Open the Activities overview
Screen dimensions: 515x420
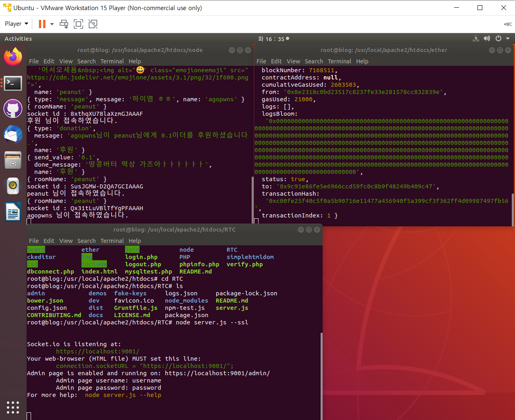(x=18, y=39)
